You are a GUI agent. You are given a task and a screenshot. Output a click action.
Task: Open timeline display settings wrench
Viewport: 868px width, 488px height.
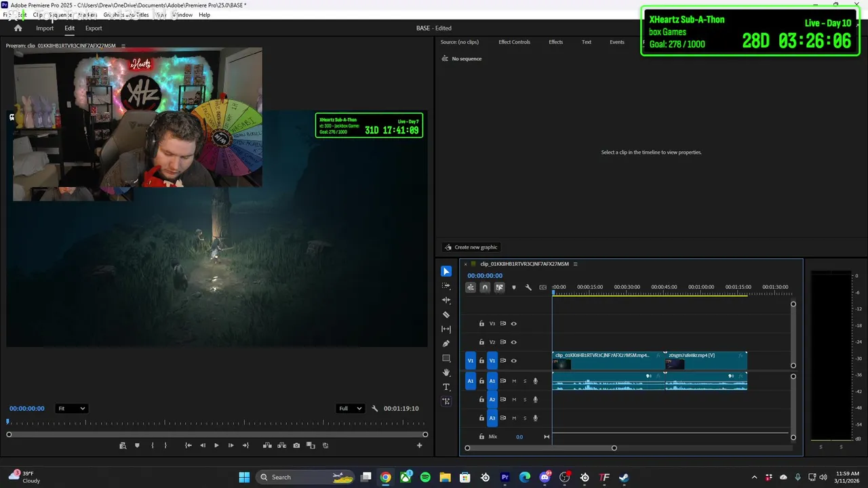528,287
